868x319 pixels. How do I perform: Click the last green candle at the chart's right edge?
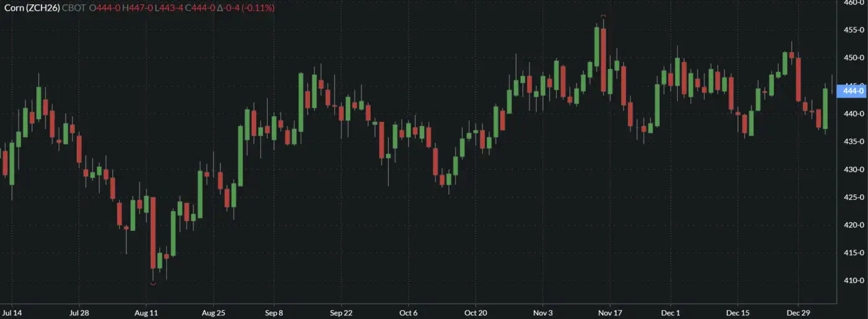(x=825, y=109)
